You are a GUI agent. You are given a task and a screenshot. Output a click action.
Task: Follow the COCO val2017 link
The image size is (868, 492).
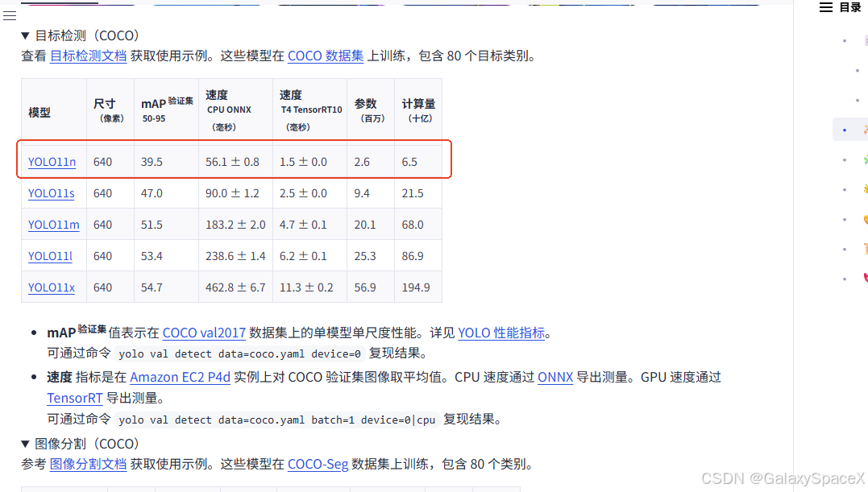point(204,333)
